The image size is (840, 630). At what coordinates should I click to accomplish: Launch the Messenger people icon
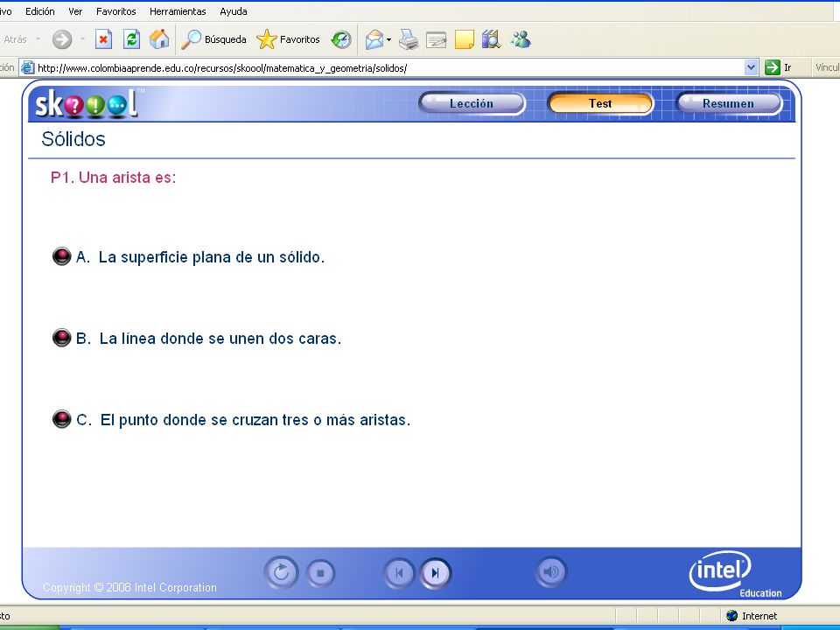520,39
